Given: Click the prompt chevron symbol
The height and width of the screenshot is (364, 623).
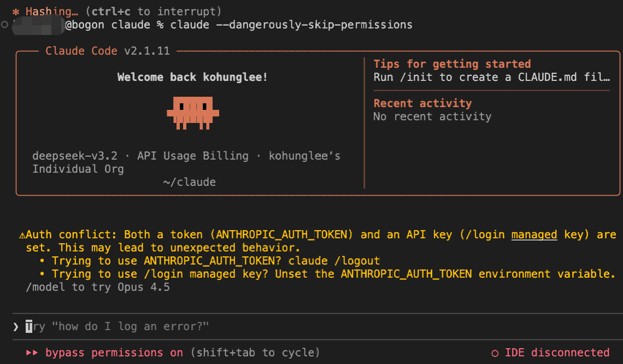Looking at the screenshot, I should 15,327.
